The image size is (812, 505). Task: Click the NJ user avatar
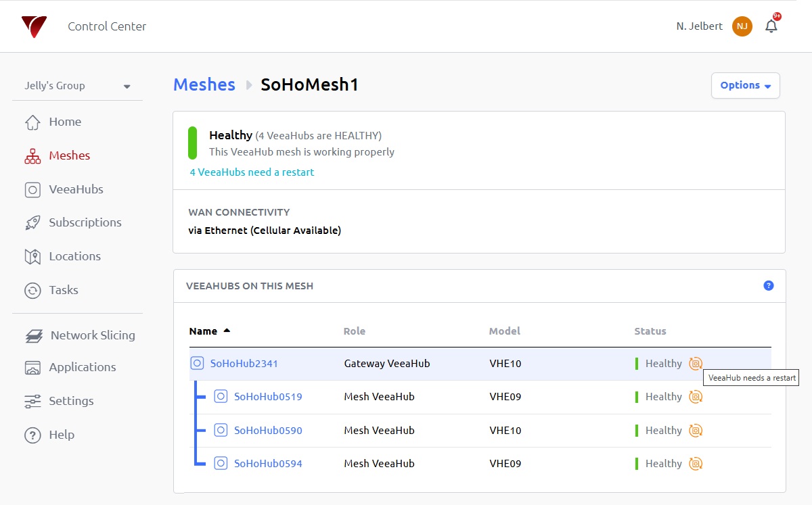(742, 26)
